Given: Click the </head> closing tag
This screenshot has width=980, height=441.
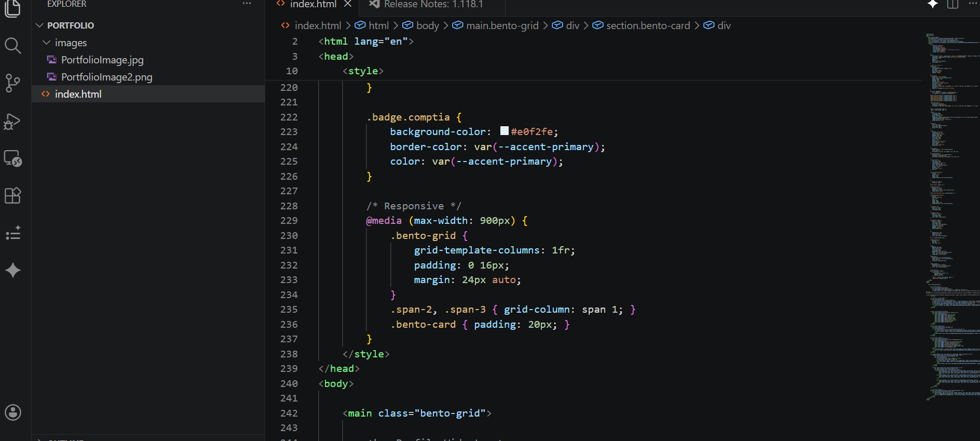Looking at the screenshot, I should tap(339, 369).
